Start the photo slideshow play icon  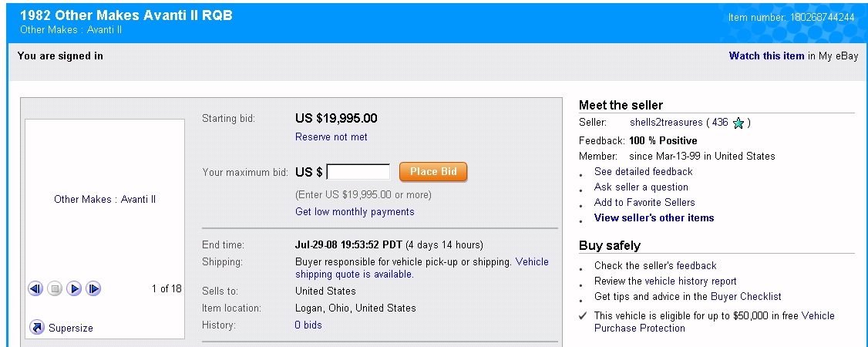pos(74,289)
